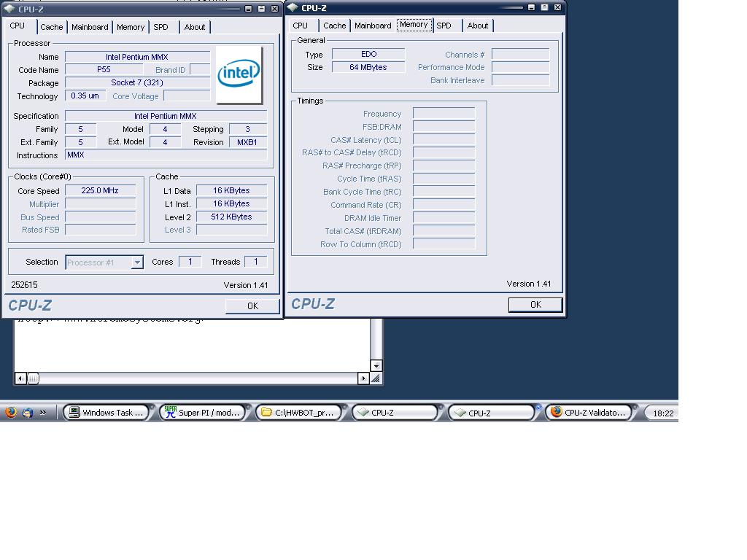This screenshot has width=747, height=560.
Task: Open the SPD tab in left CPU-Z window
Action: (161, 27)
